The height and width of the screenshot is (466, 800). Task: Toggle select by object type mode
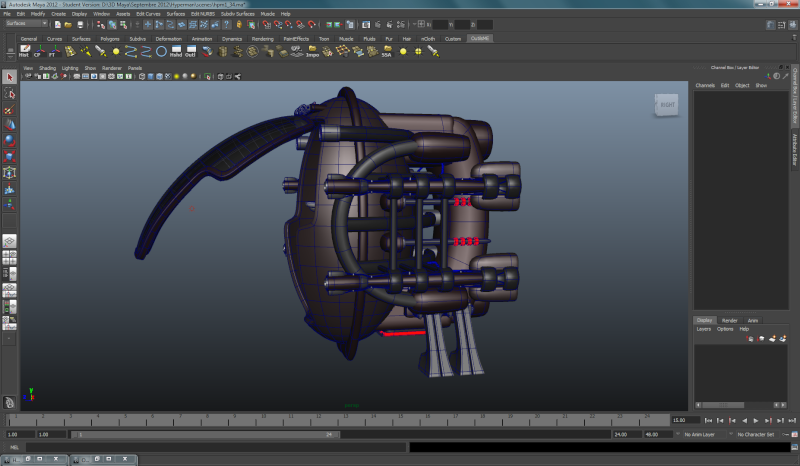tap(112, 24)
